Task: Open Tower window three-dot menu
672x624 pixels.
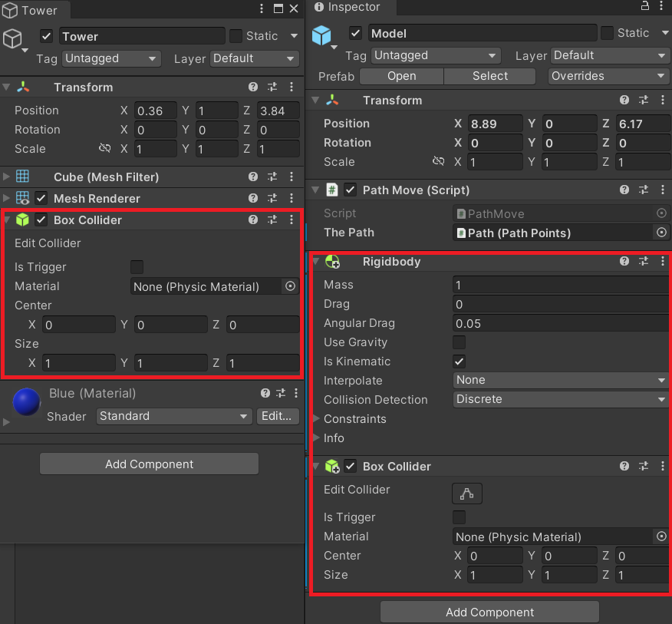Action: (262, 8)
